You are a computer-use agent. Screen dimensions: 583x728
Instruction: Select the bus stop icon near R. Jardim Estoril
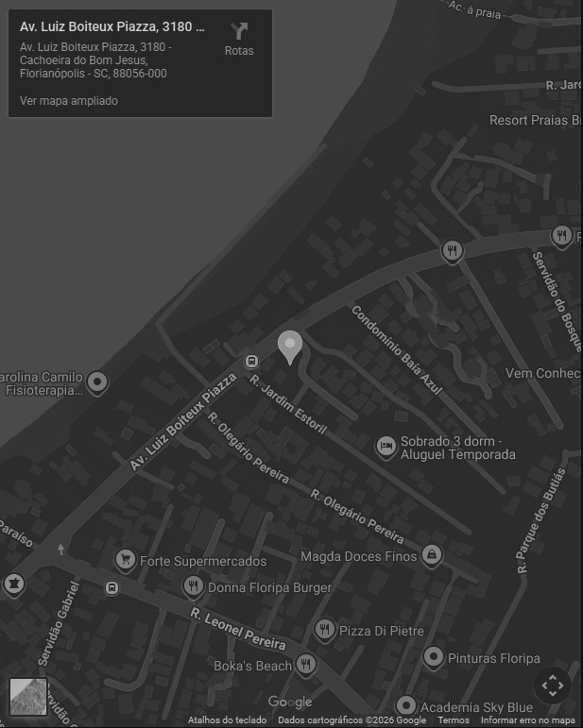(251, 361)
